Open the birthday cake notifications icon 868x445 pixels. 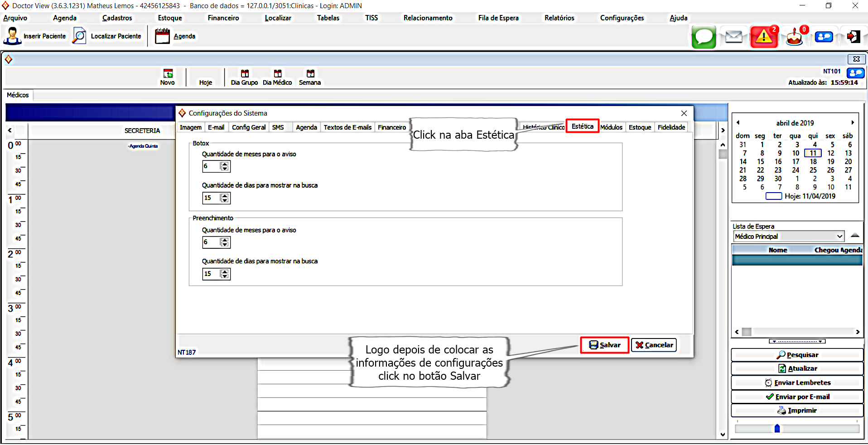[794, 37]
